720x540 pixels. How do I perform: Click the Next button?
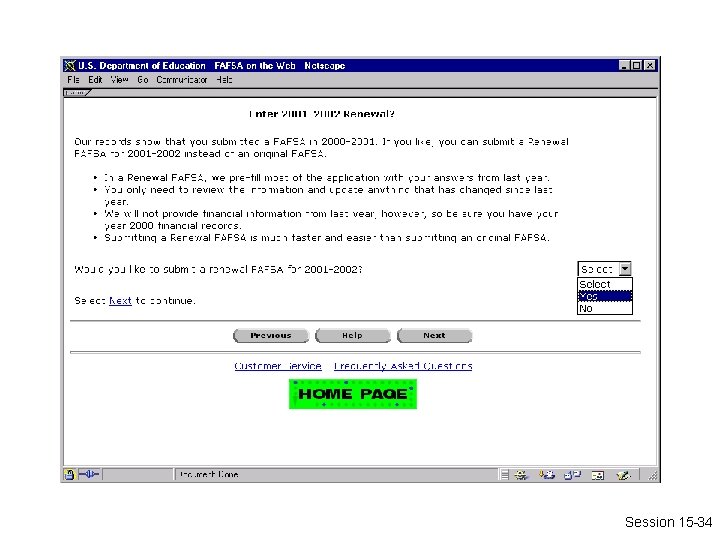pyautogui.click(x=434, y=336)
